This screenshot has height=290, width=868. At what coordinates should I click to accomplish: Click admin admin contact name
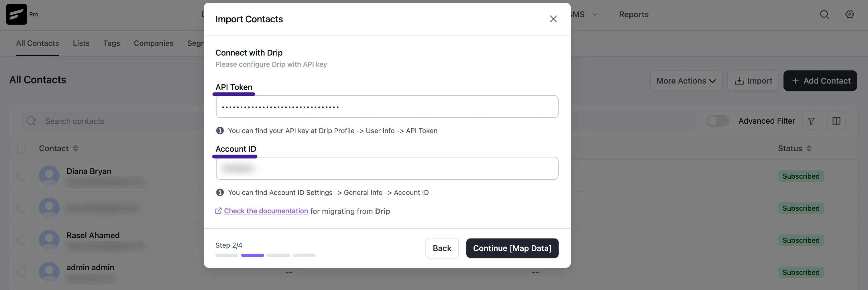pyautogui.click(x=90, y=267)
